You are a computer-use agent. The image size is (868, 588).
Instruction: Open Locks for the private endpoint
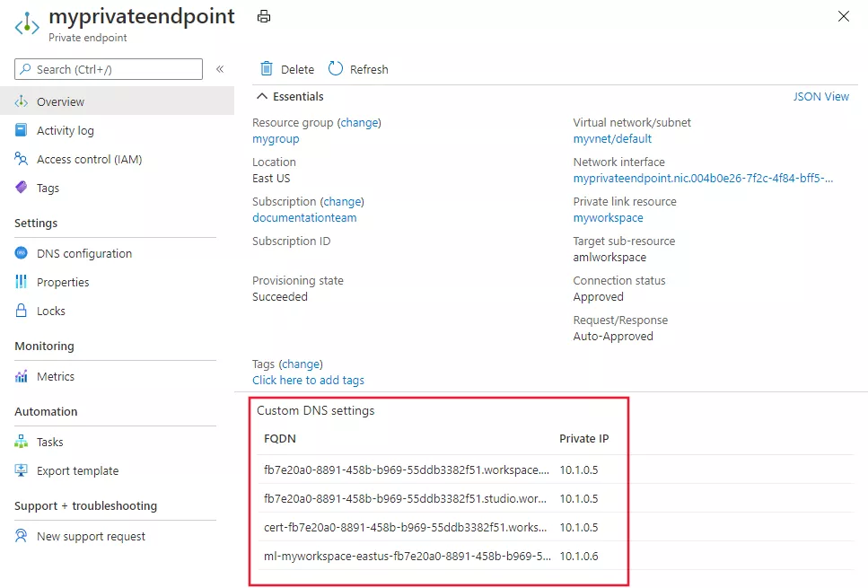[52, 310]
